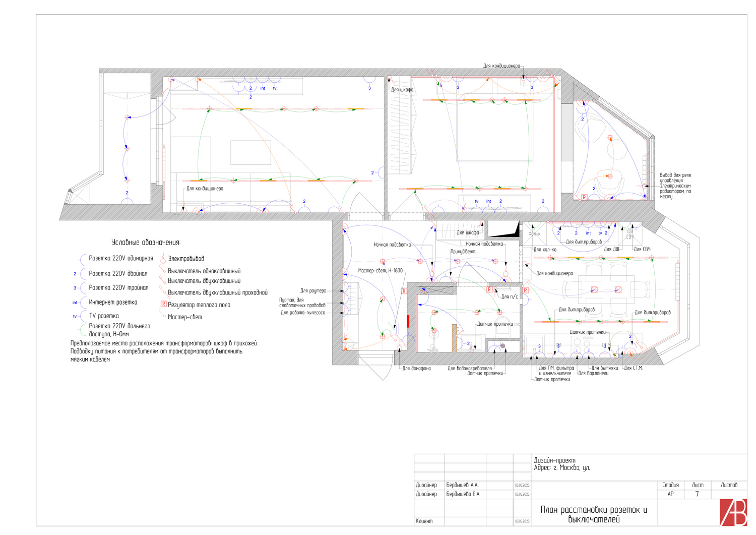Click the red 'R' floor heating regulator legend icon

point(163,305)
